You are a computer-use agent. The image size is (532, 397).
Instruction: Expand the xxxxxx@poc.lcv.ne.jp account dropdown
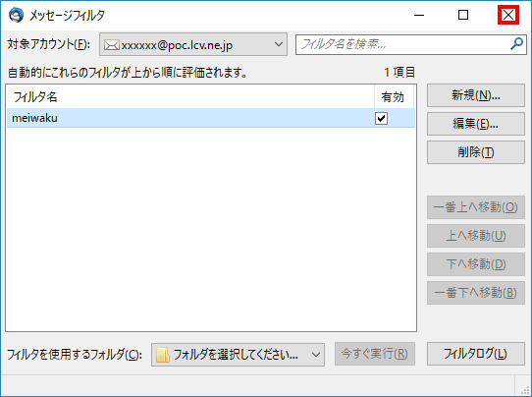tap(193, 44)
